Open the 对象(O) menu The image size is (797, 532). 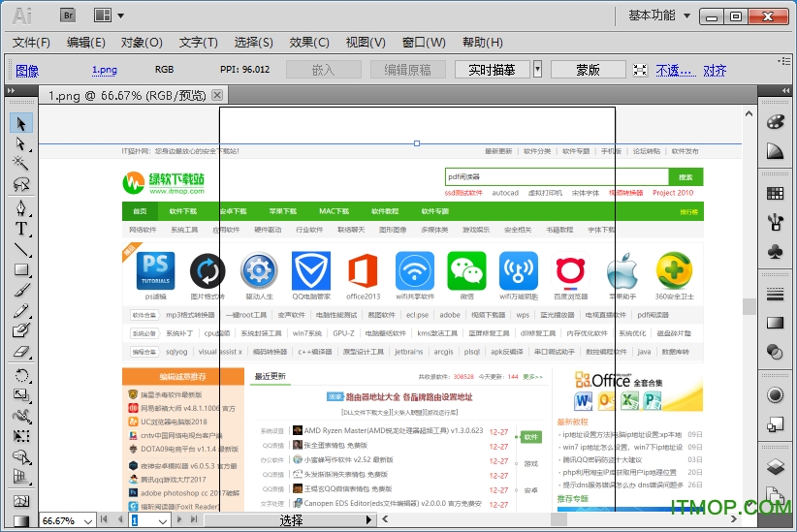142,43
